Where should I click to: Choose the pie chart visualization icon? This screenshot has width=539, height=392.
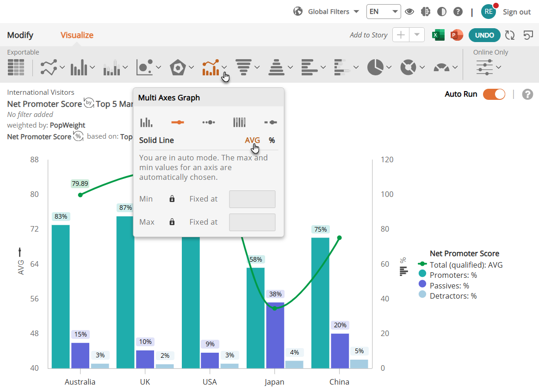point(375,67)
